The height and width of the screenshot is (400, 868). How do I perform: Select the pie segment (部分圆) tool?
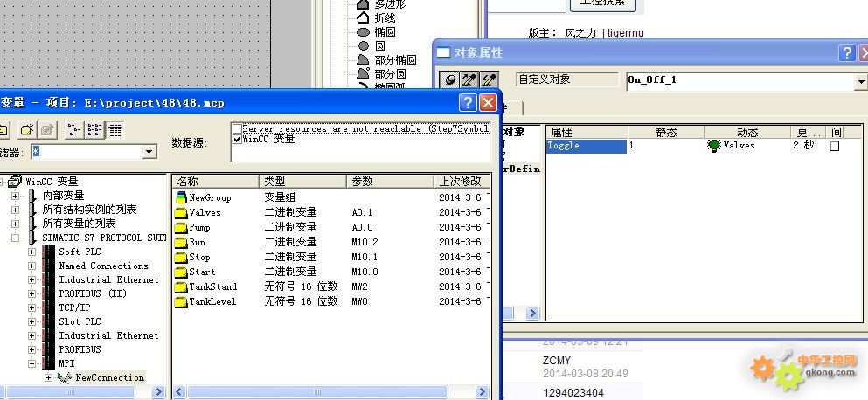pos(363,73)
